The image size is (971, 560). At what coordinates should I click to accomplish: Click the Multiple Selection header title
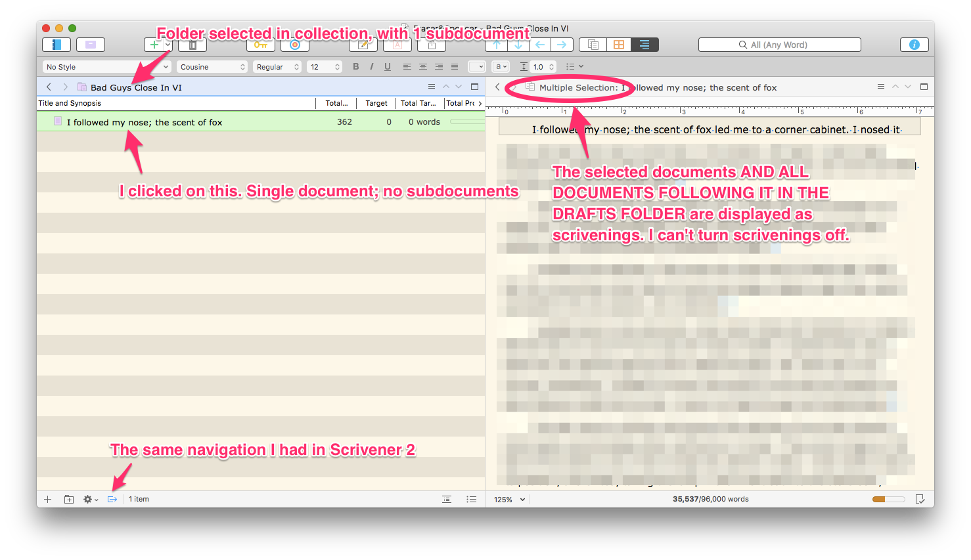tap(658, 87)
